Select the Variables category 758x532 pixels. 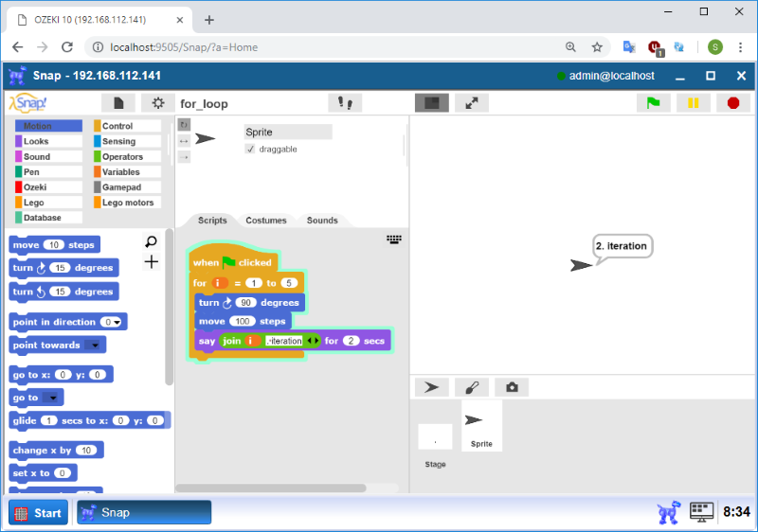(x=127, y=172)
